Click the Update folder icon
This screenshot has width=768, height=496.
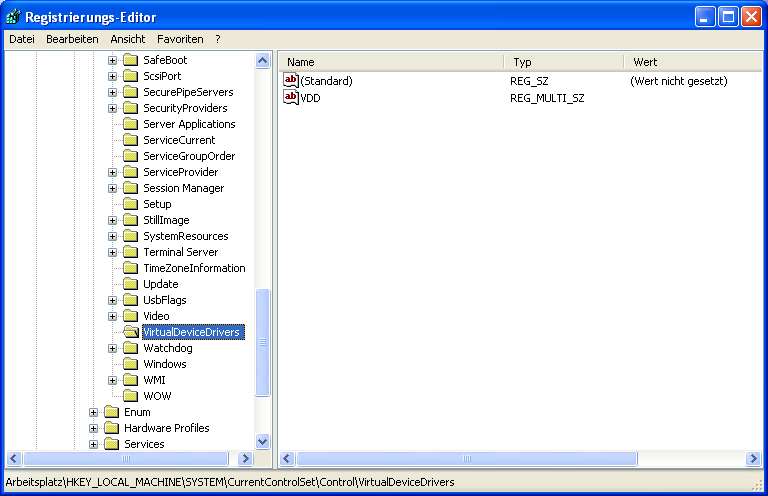coord(130,284)
